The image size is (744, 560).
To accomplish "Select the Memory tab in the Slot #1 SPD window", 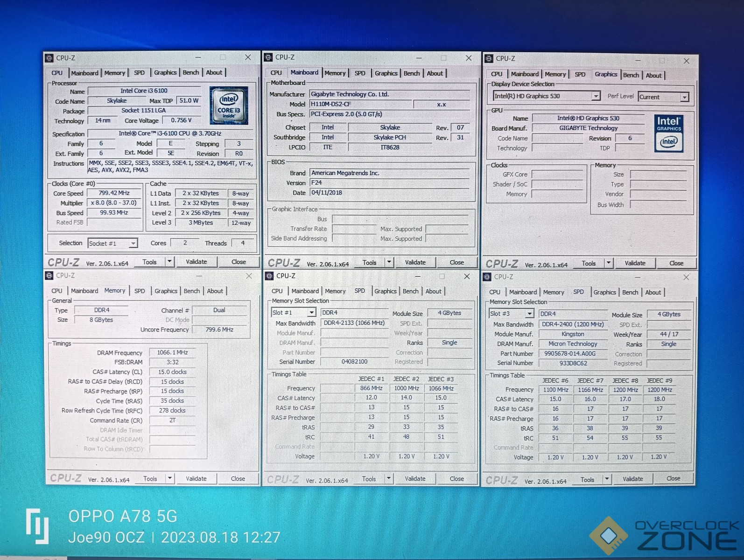I will 335,291.
